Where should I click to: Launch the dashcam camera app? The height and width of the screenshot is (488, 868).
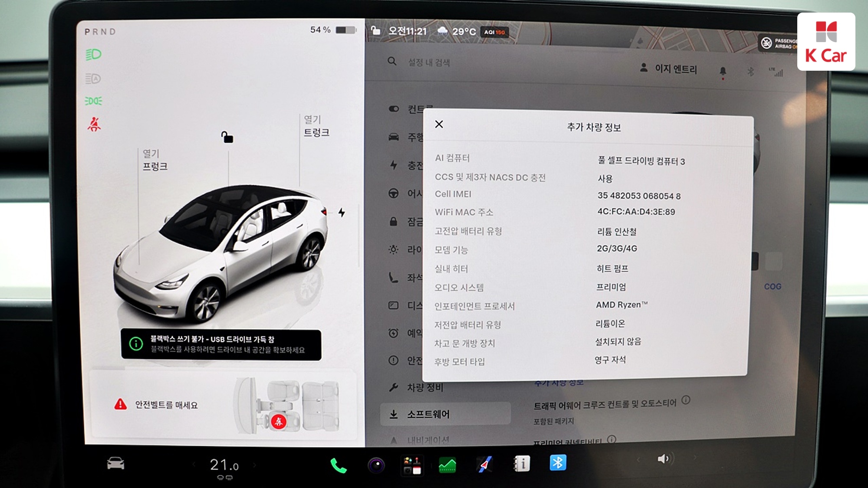pyautogui.click(x=376, y=465)
